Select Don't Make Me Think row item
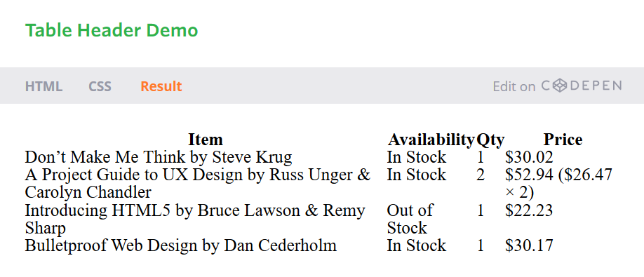The width and height of the screenshot is (644, 277). [159, 157]
